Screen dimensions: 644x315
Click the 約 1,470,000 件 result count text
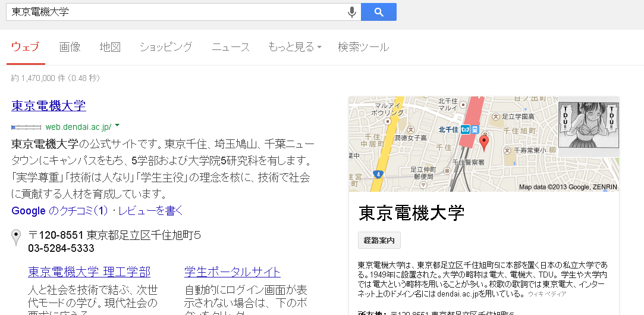(55, 78)
